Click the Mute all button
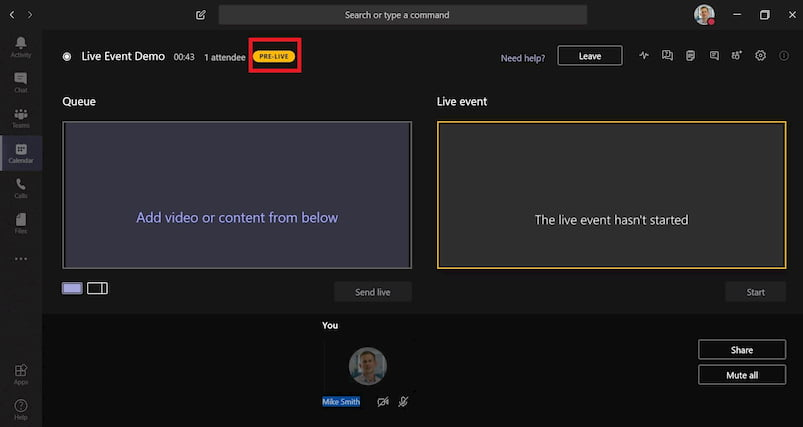Screen dimensions: 803x427 [x=742, y=375]
